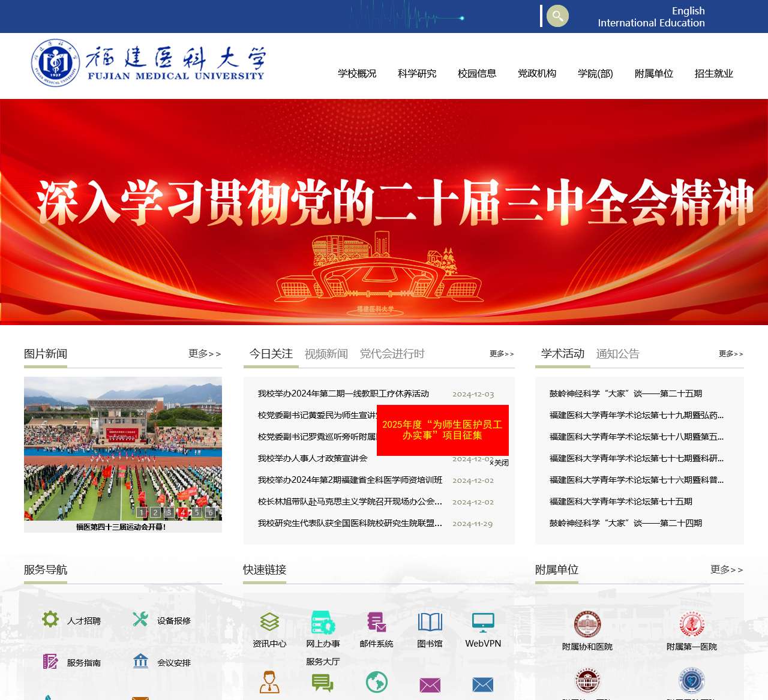768x700 pixels.
Task: Open news 我校举办2024年第二期一线教职工疗休养活动
Action: [x=343, y=394]
